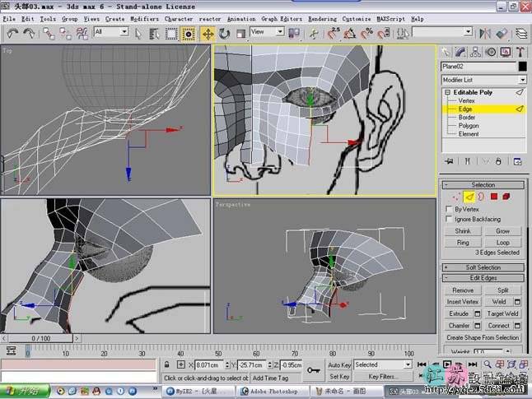Open the Select by Name list icon

pos(154,34)
